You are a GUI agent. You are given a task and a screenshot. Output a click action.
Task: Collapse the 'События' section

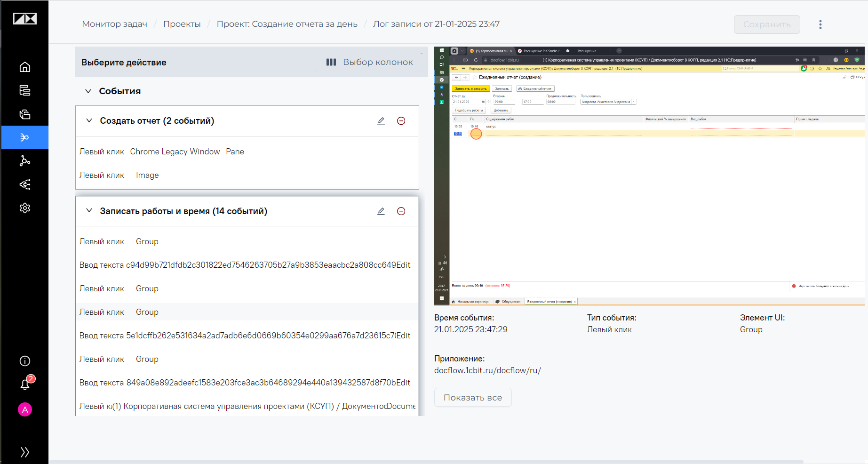click(x=88, y=91)
